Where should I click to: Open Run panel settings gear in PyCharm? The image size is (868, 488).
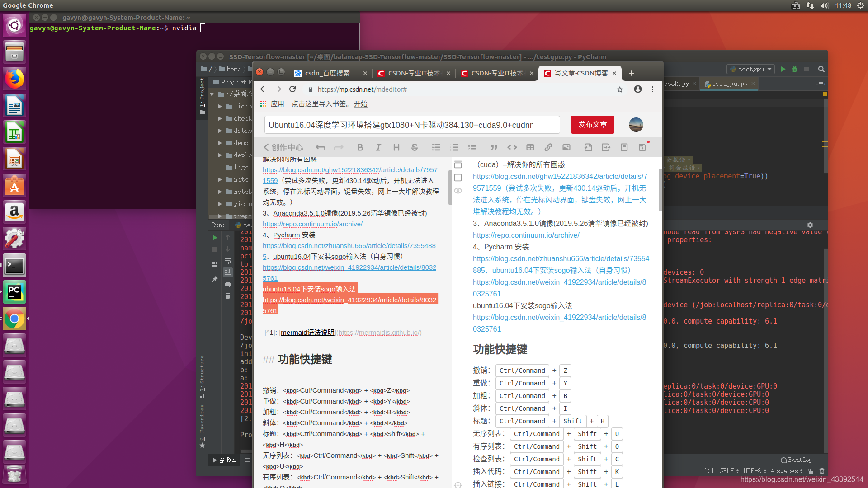pyautogui.click(x=810, y=225)
